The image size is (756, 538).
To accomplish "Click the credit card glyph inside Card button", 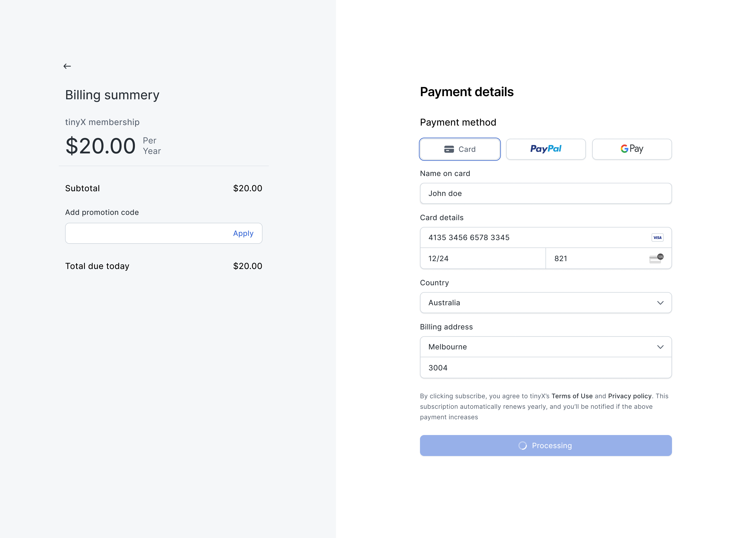I will pos(449,149).
